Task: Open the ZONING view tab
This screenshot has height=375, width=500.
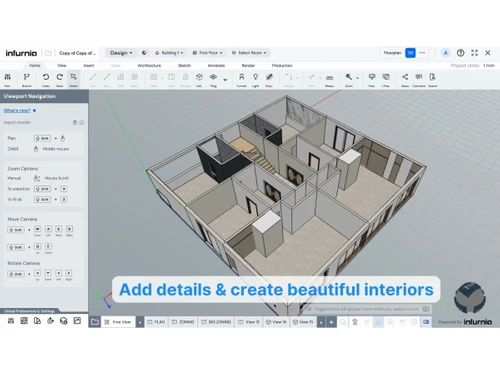Action: point(183,322)
